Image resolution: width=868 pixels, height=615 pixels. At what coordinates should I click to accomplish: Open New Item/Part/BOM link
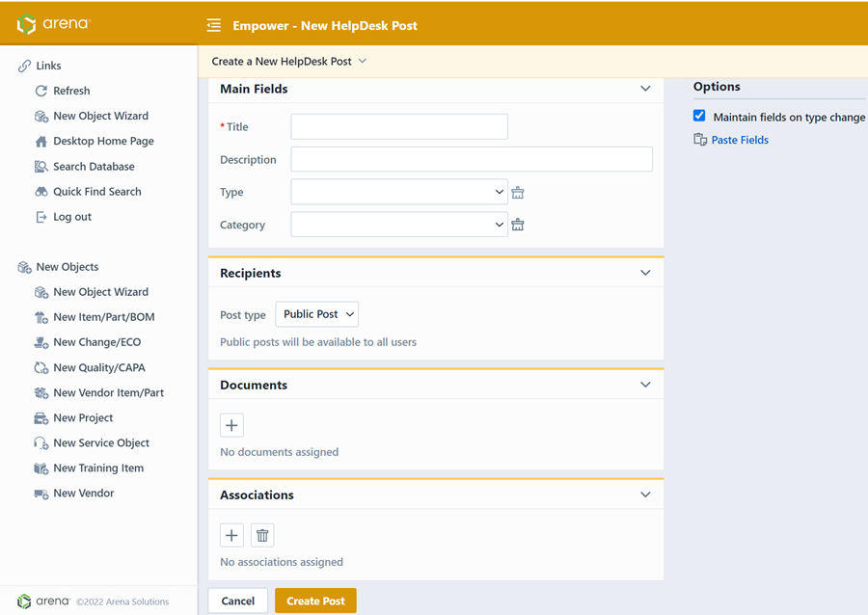coord(104,317)
